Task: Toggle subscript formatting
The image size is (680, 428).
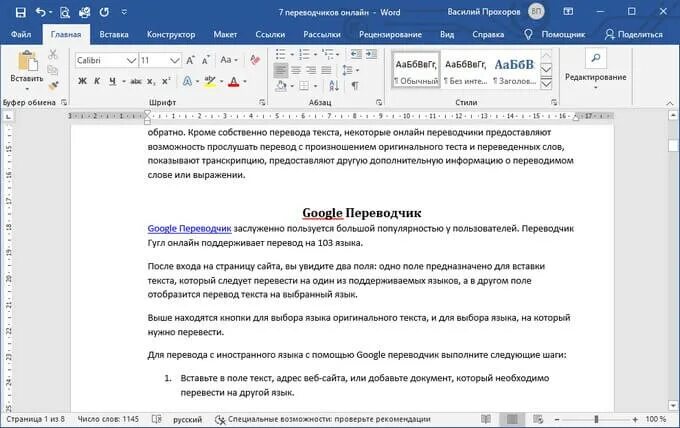Action: pos(150,81)
